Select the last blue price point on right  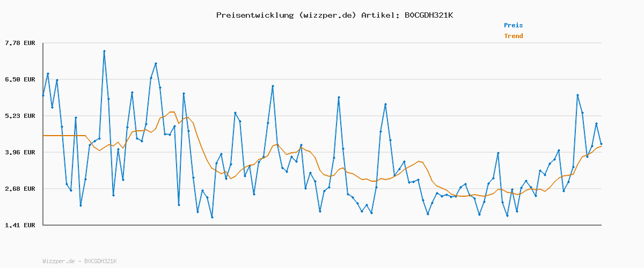(601, 144)
